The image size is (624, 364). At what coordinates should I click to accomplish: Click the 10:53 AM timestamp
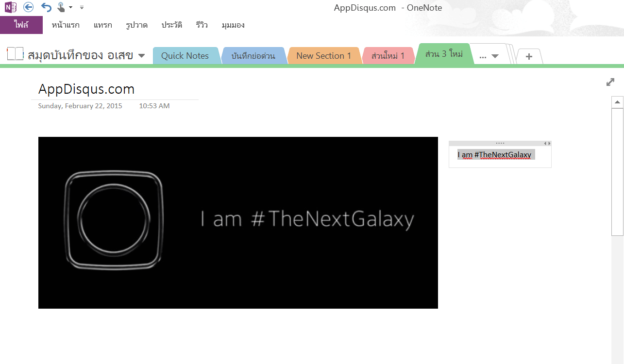[x=154, y=106]
